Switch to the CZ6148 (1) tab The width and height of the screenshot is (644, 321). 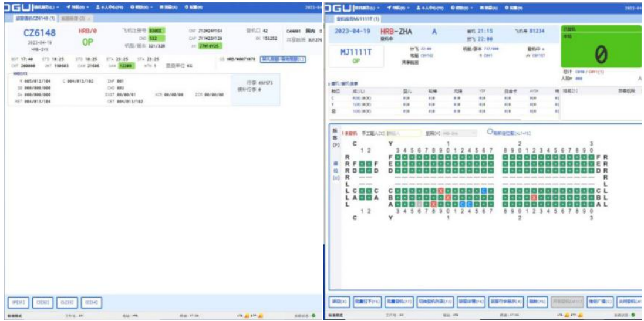[35, 18]
